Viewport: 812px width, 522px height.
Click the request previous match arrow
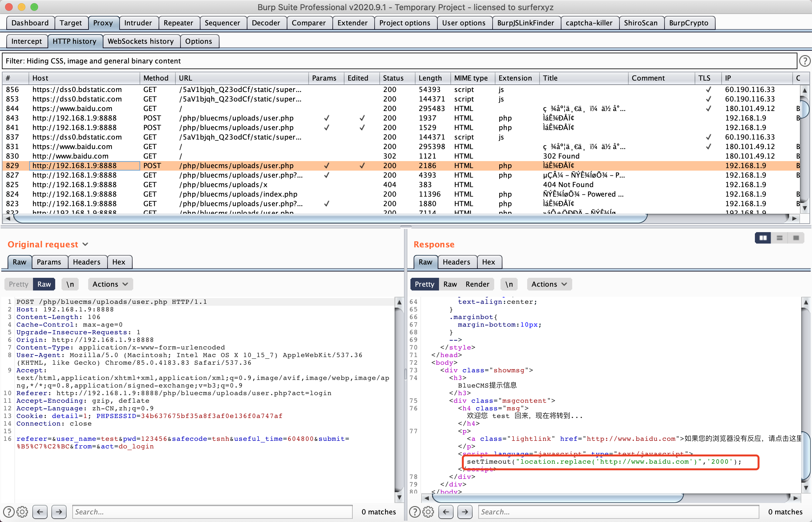point(40,512)
